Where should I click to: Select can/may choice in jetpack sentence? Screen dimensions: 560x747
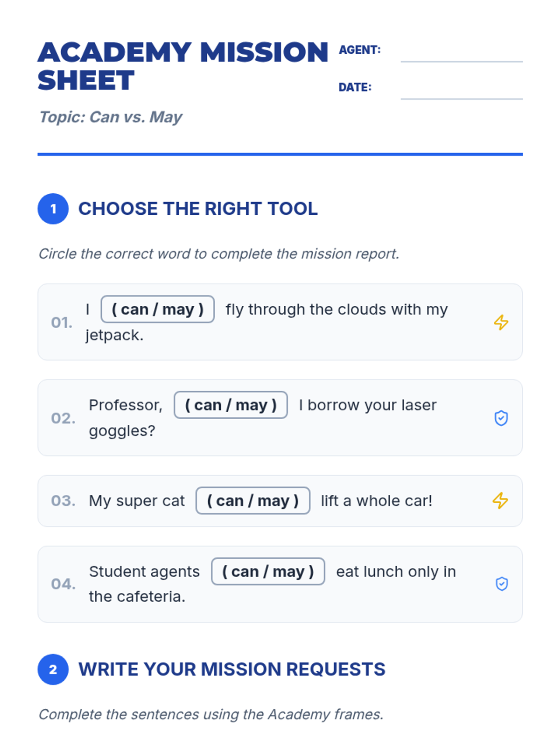(158, 309)
